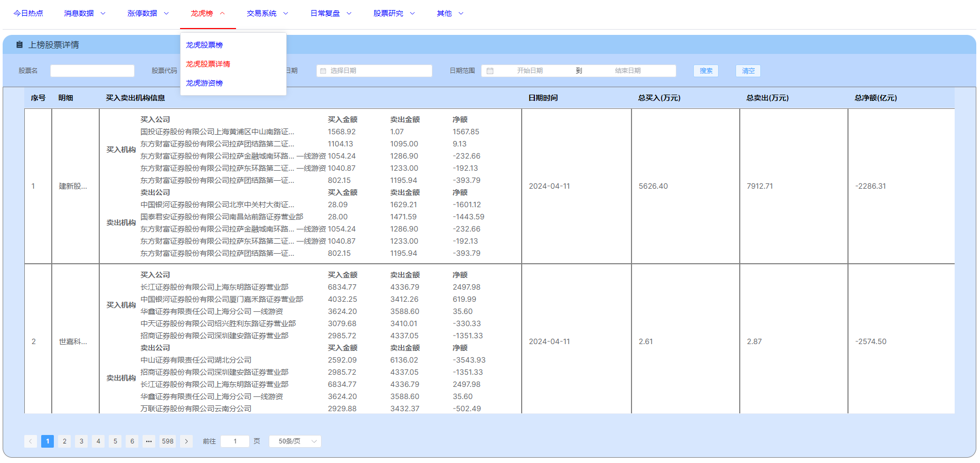Focus the 股票名 input field

tap(92, 71)
